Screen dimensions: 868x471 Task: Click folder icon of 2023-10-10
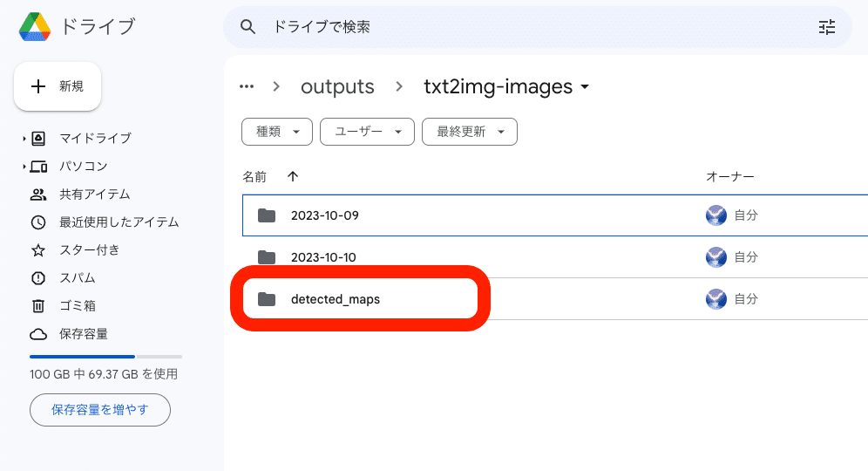tap(267, 257)
